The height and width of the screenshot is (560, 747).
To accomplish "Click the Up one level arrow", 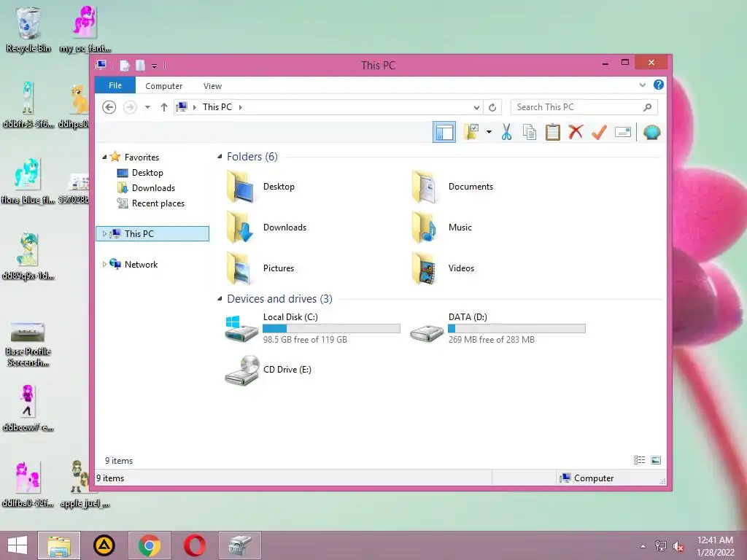I will coord(164,107).
